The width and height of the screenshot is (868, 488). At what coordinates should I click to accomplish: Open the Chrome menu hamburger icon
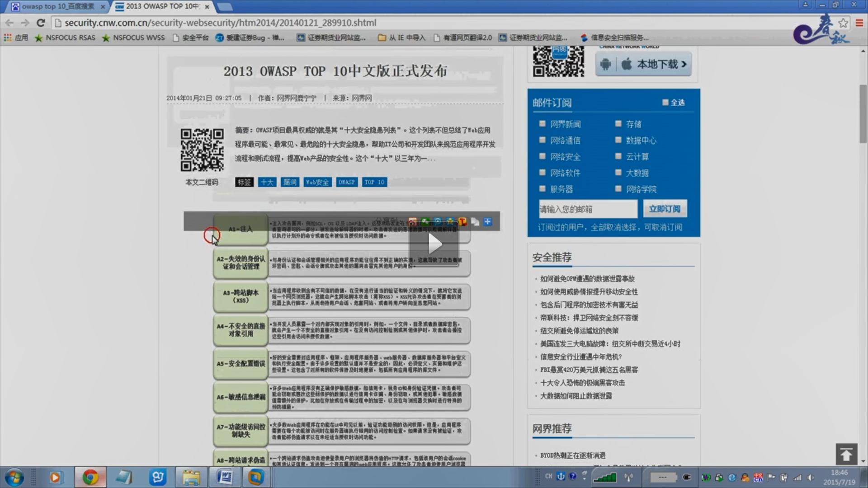pos(859,23)
